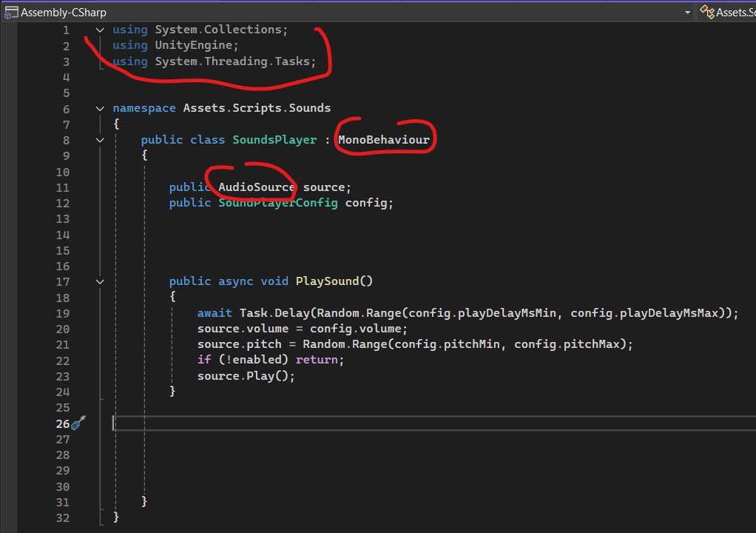Screen dimensions: 756x533
Task: Collapse the SoundsPlayer class body
Action: 100,139
